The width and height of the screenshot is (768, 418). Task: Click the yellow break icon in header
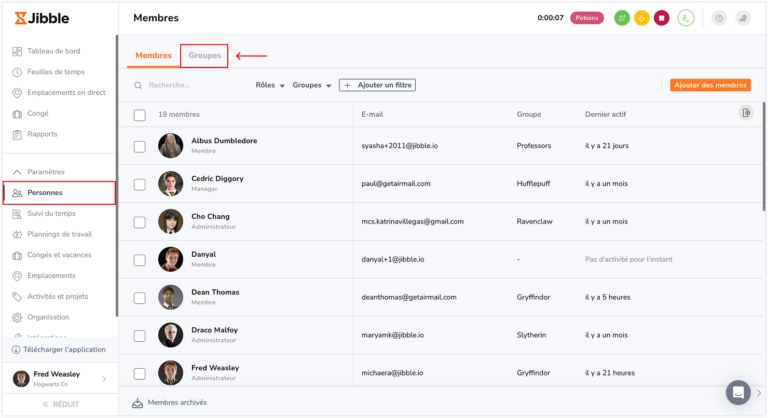(x=642, y=18)
